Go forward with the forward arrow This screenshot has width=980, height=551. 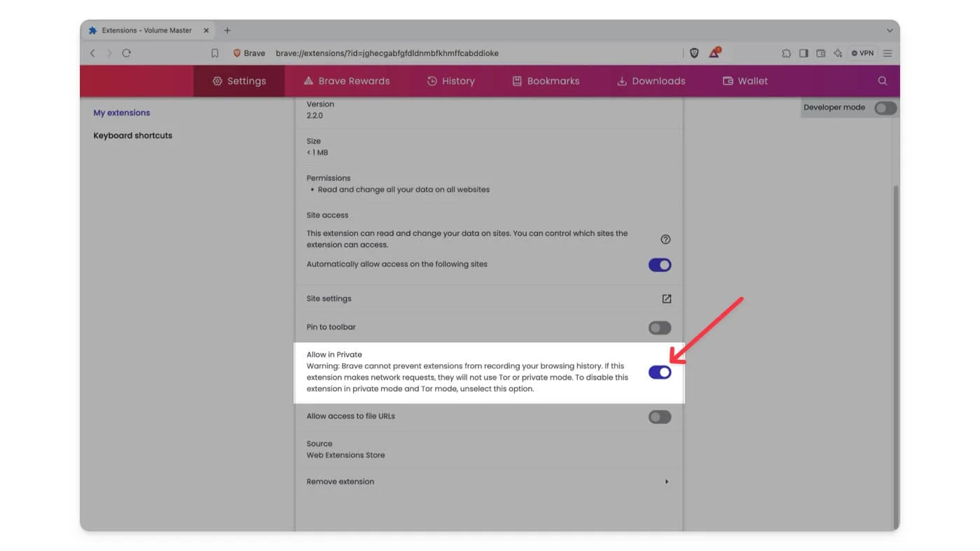tap(109, 53)
